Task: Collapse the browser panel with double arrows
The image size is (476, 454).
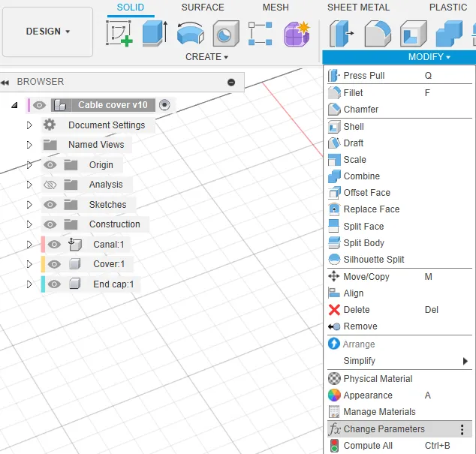Action: pos(5,83)
